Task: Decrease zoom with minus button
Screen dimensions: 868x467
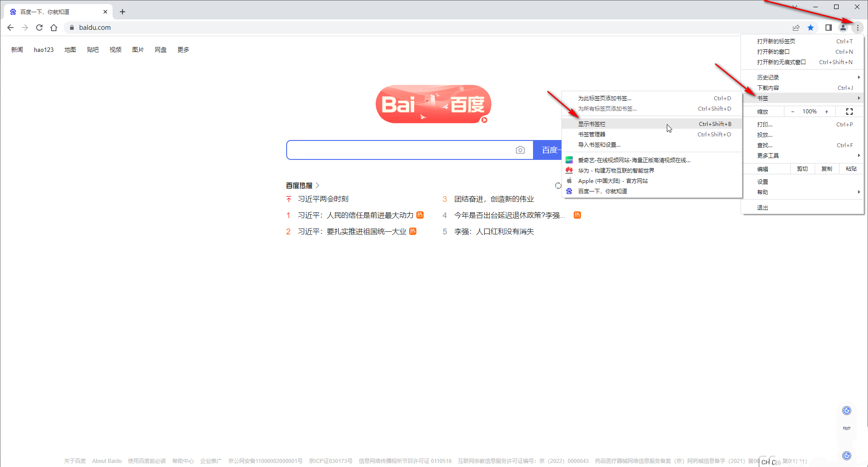Action: (793, 112)
